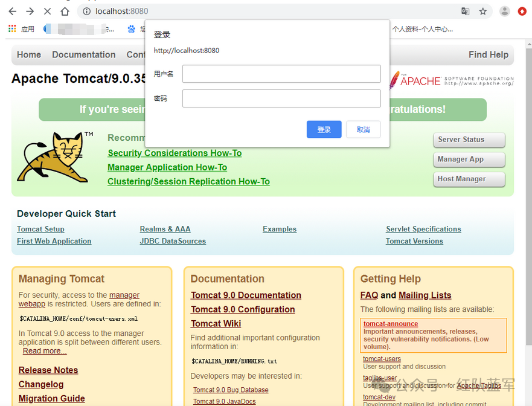Image resolution: width=532 pixels, height=406 pixels.
Task: Open Security Considerations How-To link
Action: click(x=175, y=153)
